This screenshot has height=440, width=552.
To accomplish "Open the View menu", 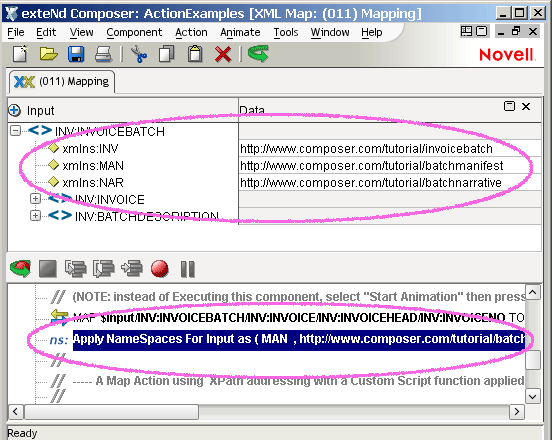I will 81,32.
